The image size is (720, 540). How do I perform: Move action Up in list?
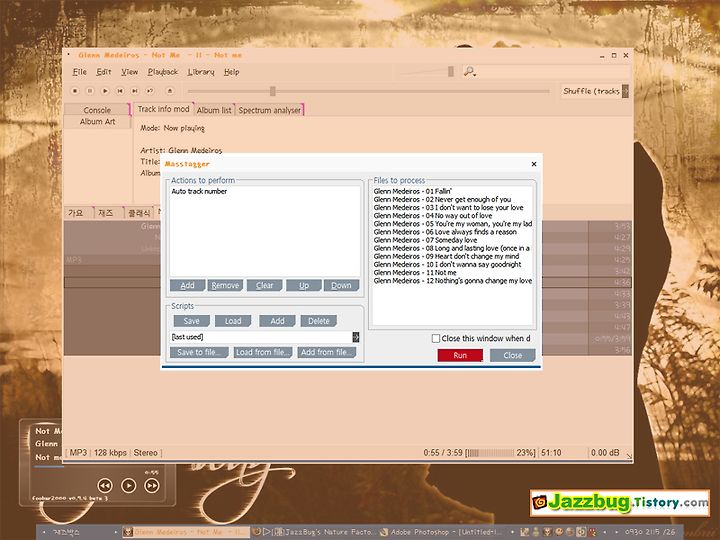(x=304, y=285)
